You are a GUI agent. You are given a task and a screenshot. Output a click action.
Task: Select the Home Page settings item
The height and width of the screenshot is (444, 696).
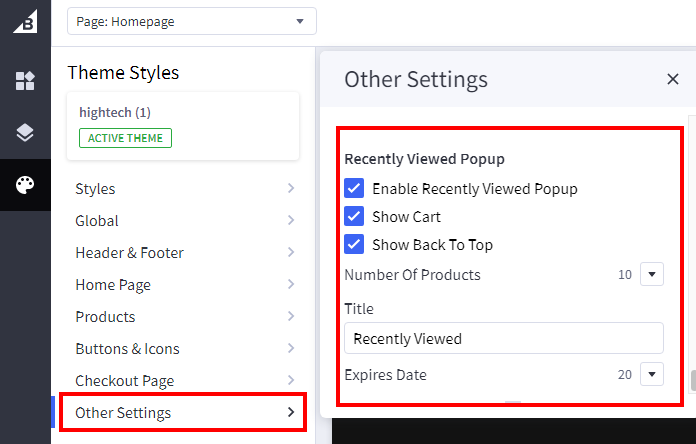[185, 285]
